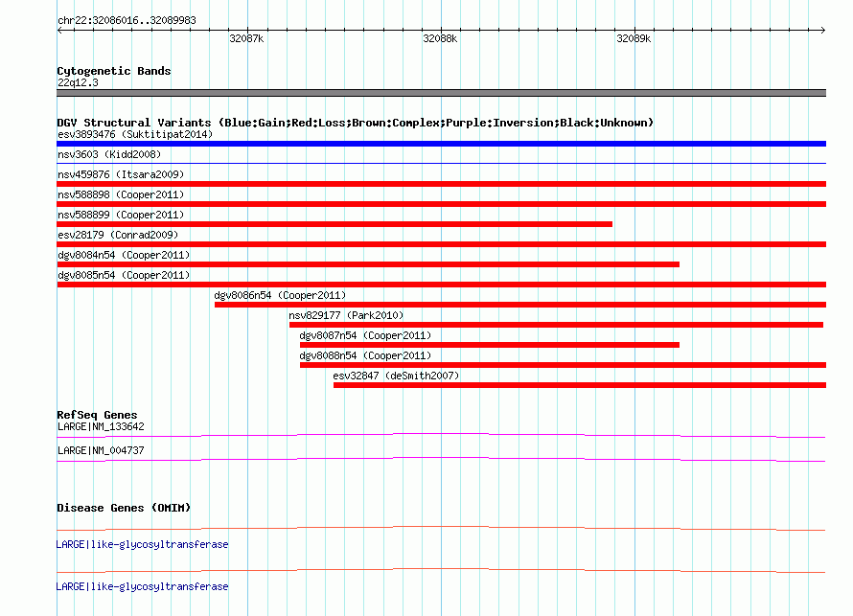Click the DGV Structural Variants track title
Screen dimensions: 853x616
355,123
